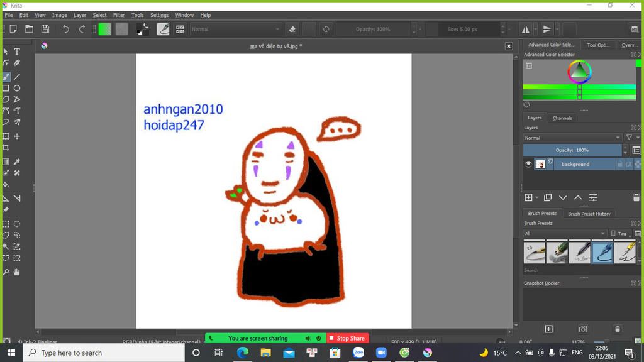This screenshot has width=644, height=362.
Task: Create a new document from toolbar
Action: click(x=13, y=29)
